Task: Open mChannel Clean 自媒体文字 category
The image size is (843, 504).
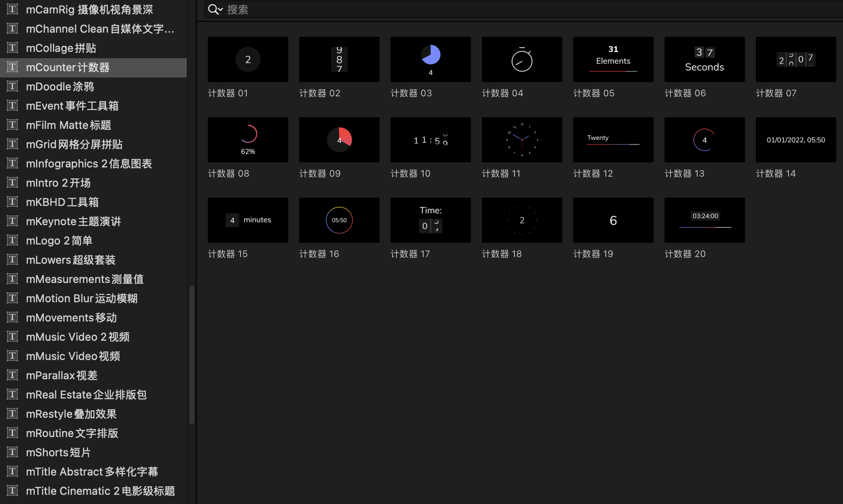Action: tap(93, 29)
